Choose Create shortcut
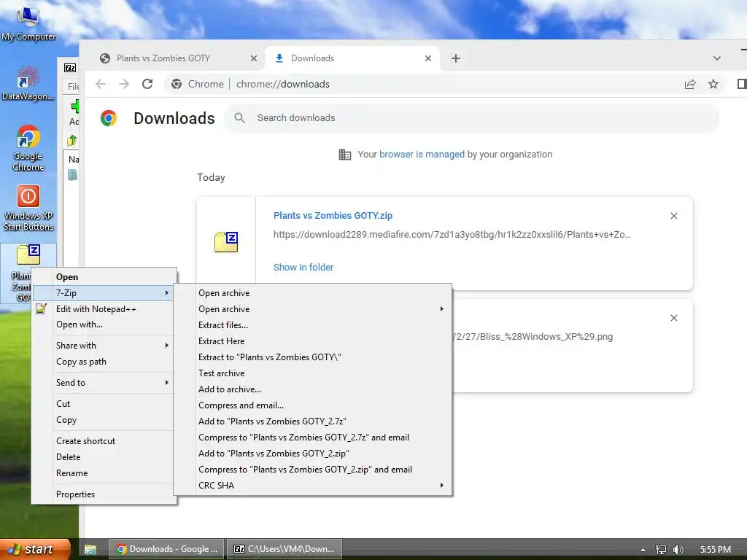 [104, 440]
